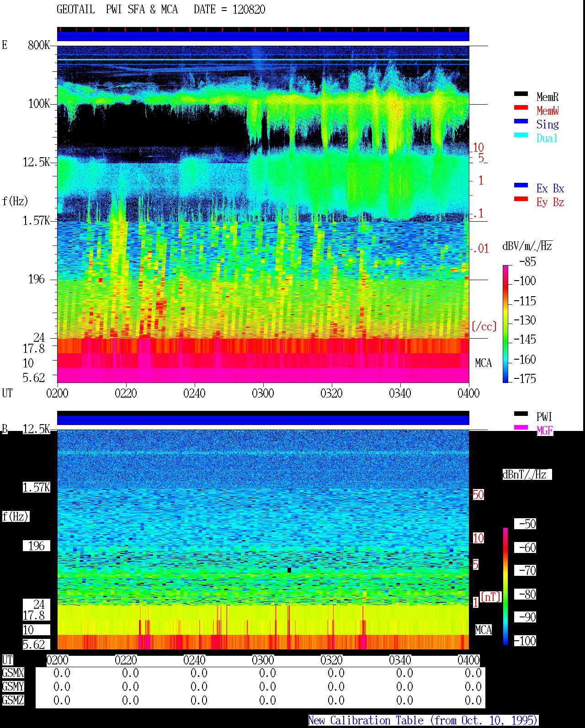Click the dBV/m electric field color scale bar
This screenshot has width=585, height=728.
(505, 324)
